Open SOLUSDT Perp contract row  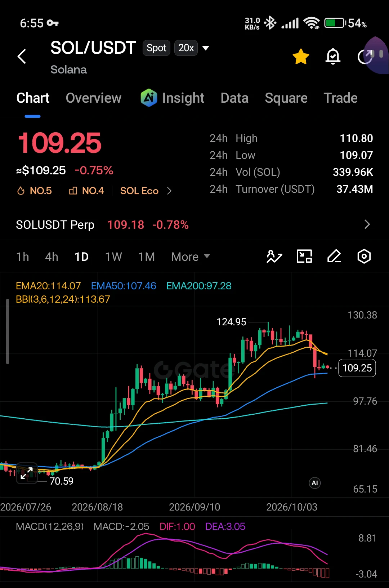coord(194,224)
